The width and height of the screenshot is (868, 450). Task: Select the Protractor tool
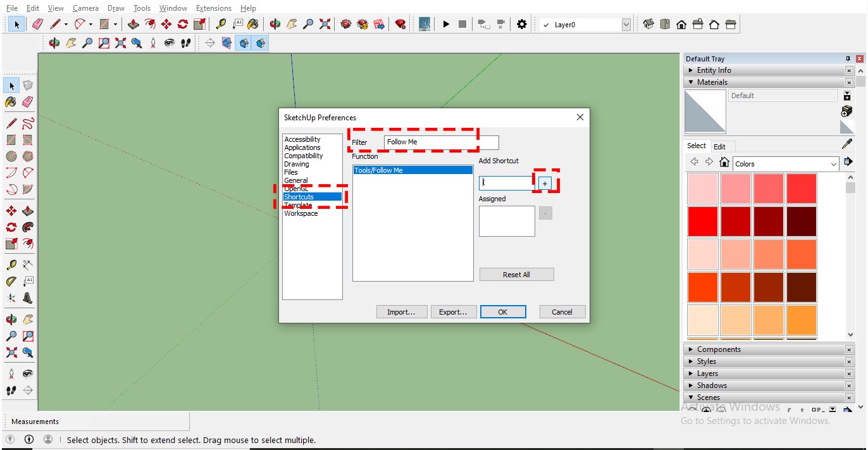[11, 282]
